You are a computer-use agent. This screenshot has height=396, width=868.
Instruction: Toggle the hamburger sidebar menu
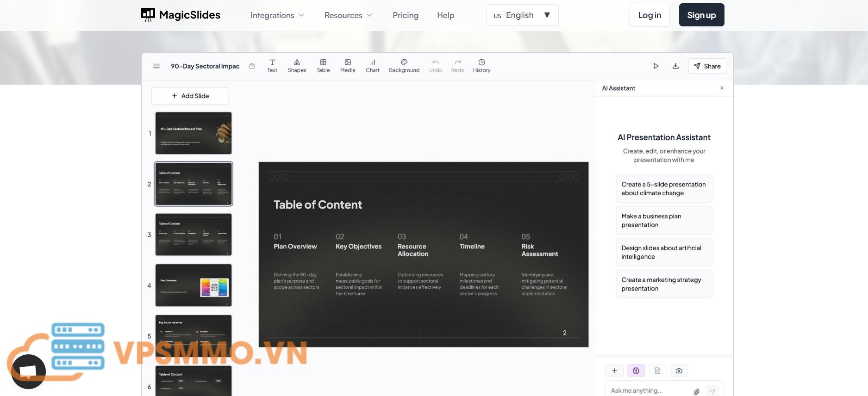pos(156,66)
